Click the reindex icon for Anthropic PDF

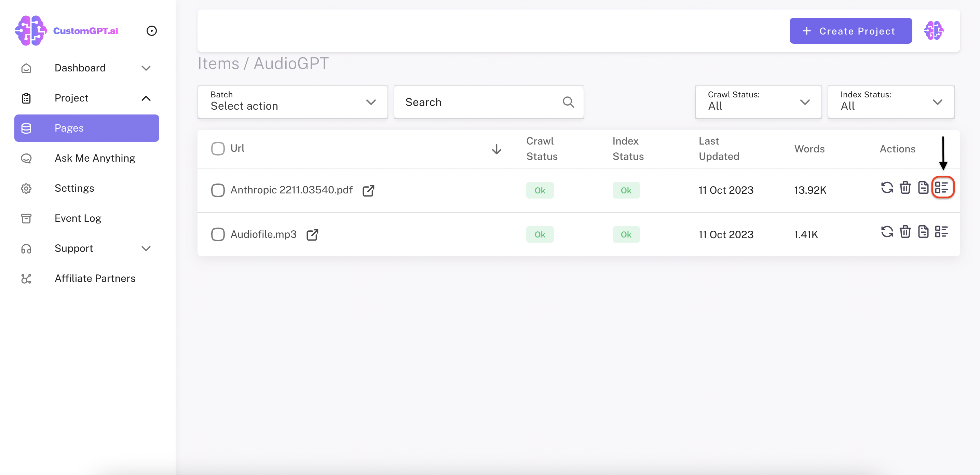pos(887,187)
